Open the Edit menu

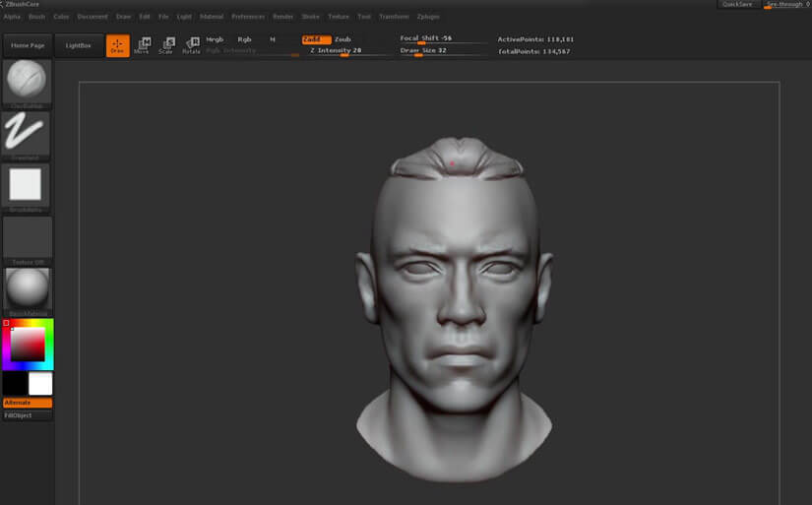145,17
